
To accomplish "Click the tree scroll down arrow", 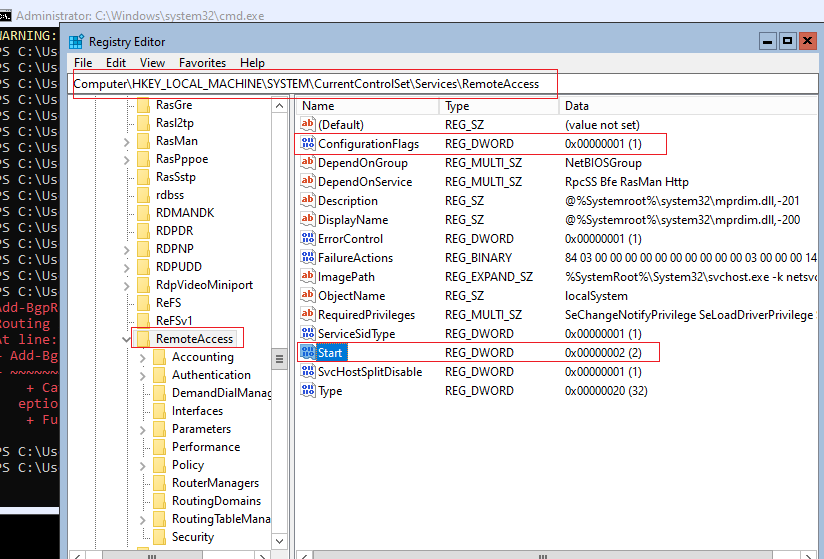I will click(280, 541).
